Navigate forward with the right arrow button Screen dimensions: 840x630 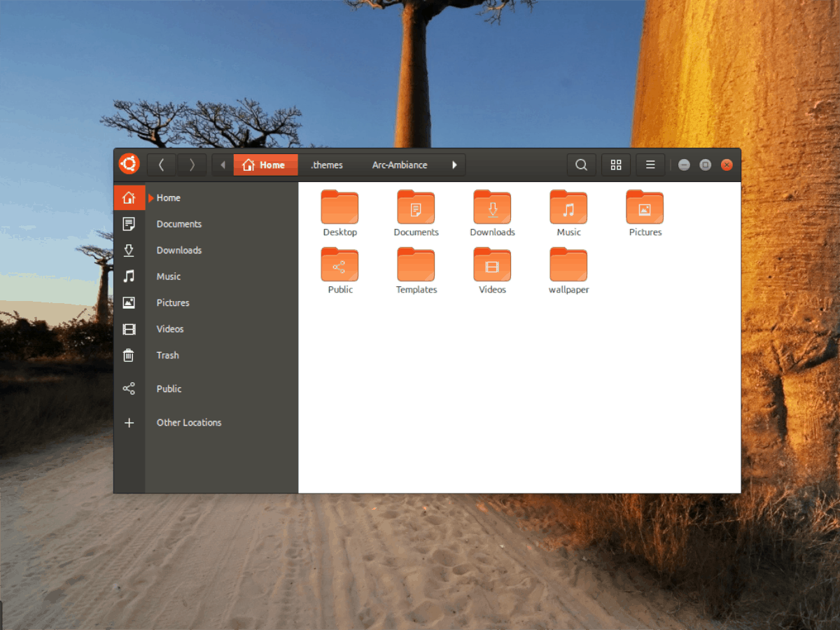192,164
